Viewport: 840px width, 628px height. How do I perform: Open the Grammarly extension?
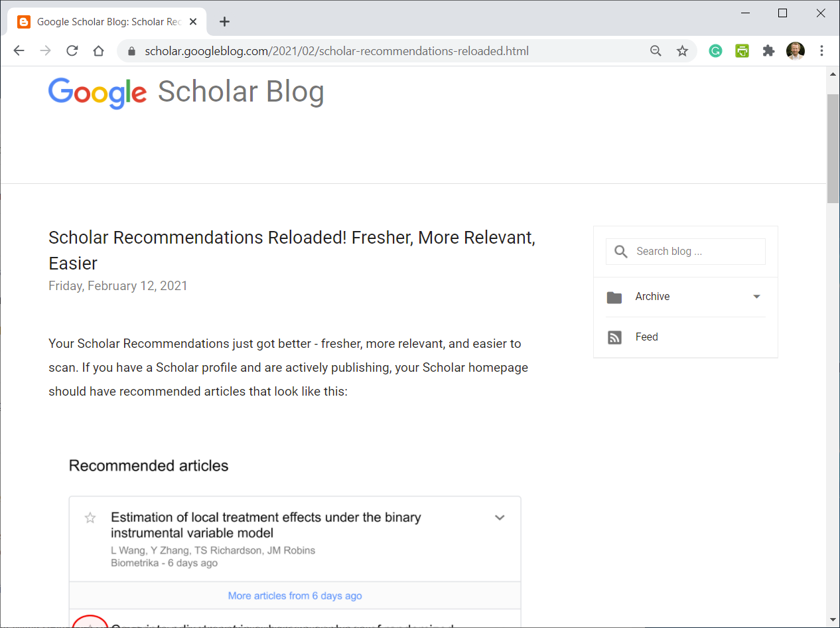point(715,50)
